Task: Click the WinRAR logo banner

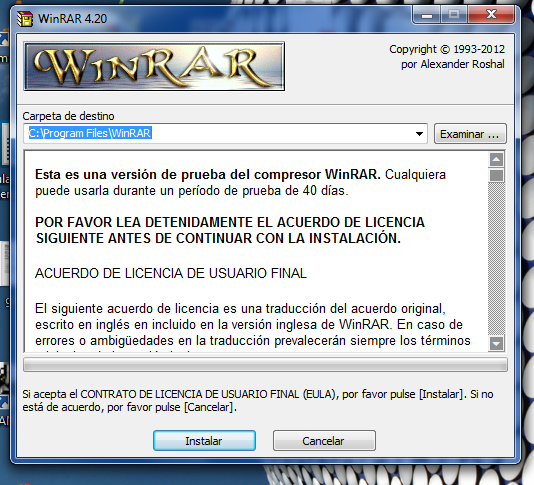Action: (x=154, y=66)
